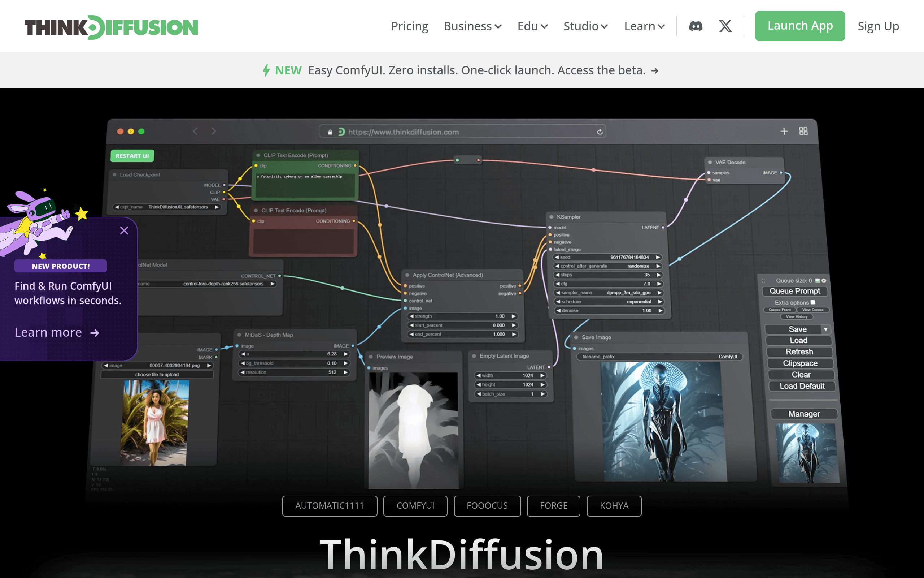Click the yellow window dot in mockup

click(x=131, y=131)
